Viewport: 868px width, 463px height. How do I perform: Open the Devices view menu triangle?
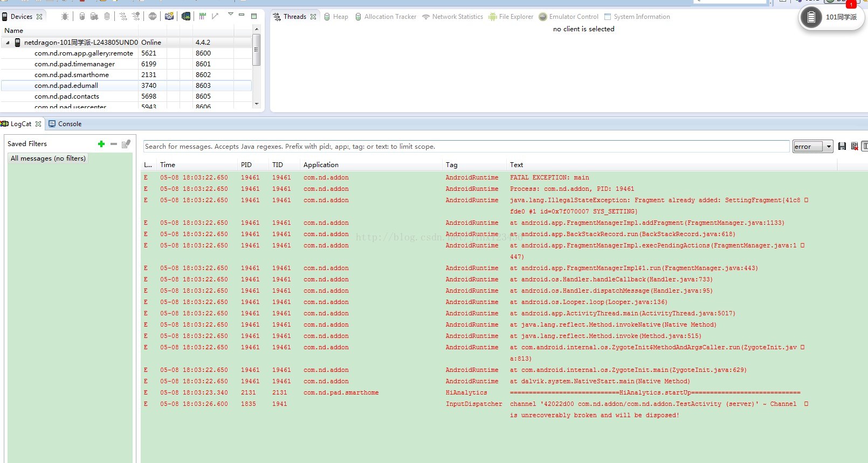click(231, 14)
